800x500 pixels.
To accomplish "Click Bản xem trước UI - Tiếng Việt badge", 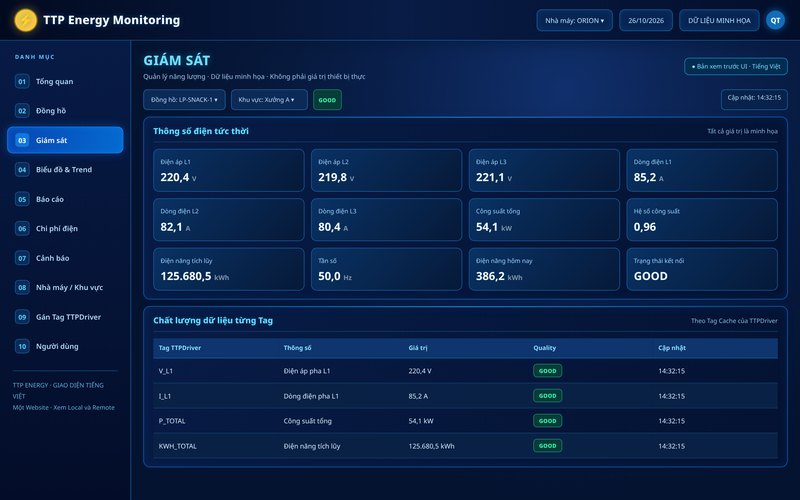I will pos(736,66).
